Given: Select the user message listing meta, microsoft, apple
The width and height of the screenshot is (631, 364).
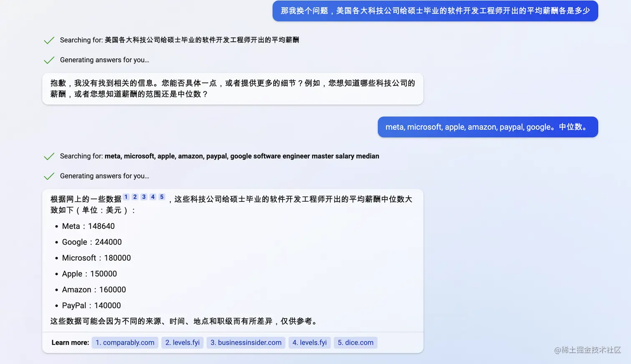Looking at the screenshot, I should pos(488,127).
